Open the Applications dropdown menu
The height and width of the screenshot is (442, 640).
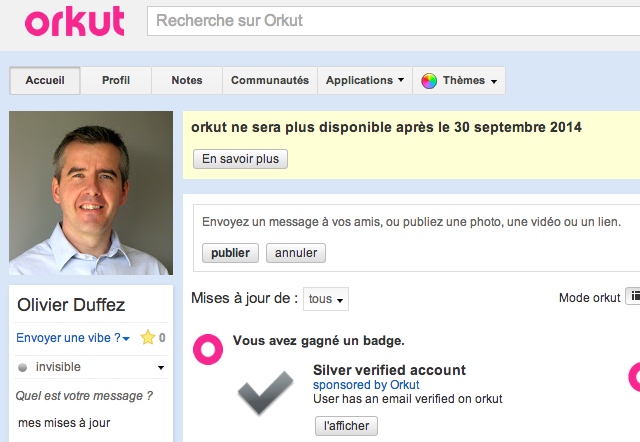click(365, 81)
